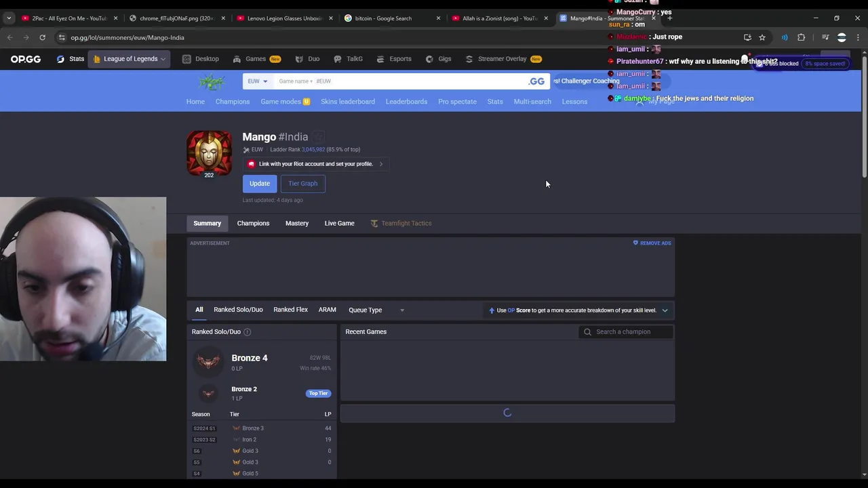The width and height of the screenshot is (868, 488).
Task: Filter matches by Ranked Flex
Action: (290, 310)
